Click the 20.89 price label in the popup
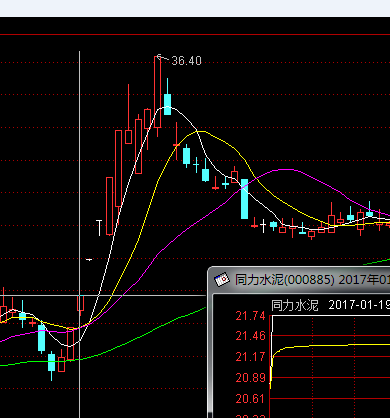The width and height of the screenshot is (390, 418). coord(250,378)
